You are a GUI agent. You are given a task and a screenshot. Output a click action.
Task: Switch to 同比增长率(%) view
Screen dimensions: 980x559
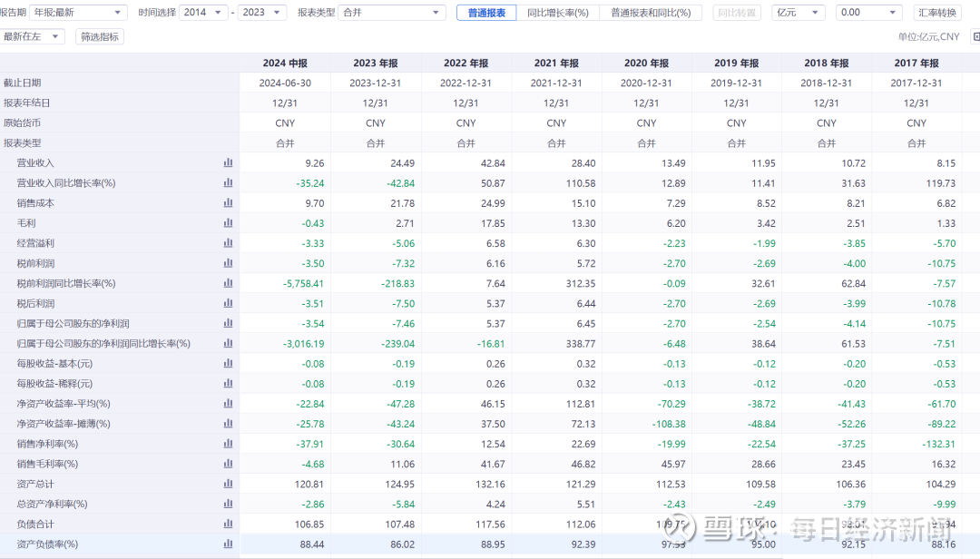pos(557,13)
